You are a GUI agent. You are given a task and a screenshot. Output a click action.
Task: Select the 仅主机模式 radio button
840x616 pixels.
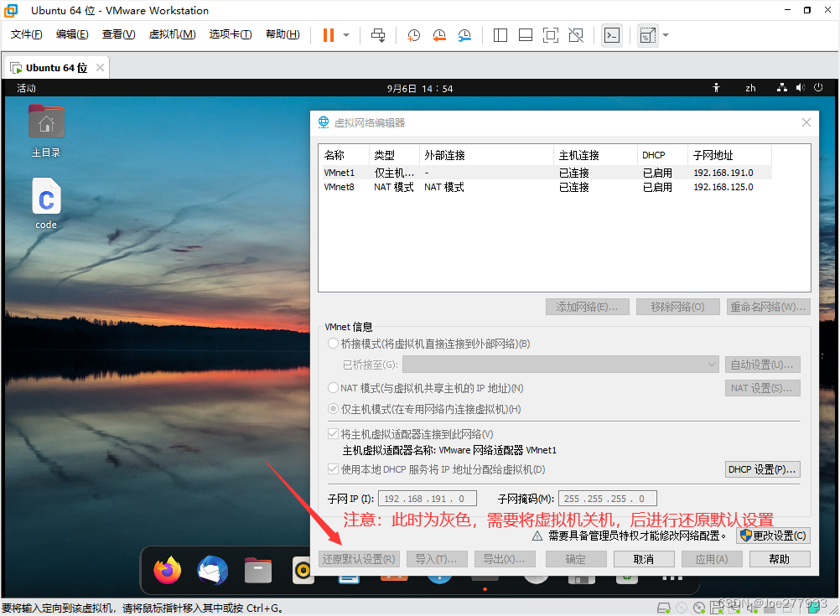coord(333,409)
